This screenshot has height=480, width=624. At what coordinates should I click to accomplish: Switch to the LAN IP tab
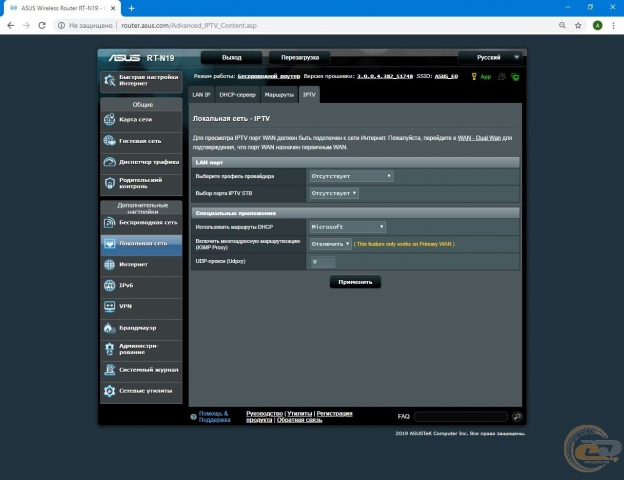pos(201,95)
